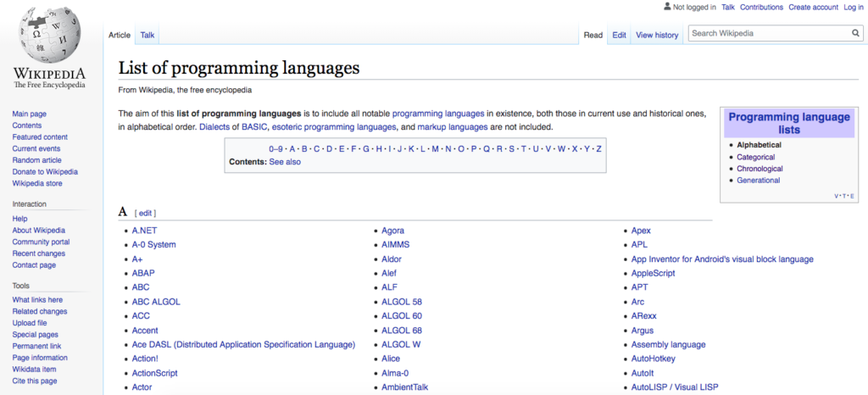Open Random article in the sidebar

pos(36,160)
